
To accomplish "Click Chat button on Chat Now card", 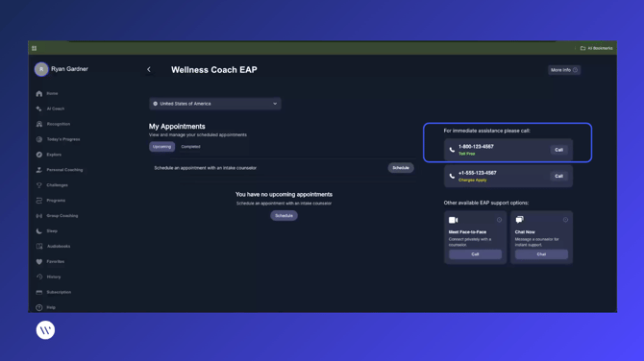I will pyautogui.click(x=541, y=254).
